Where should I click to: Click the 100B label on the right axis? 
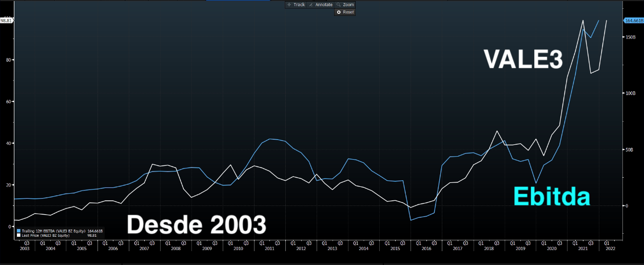pos(631,93)
